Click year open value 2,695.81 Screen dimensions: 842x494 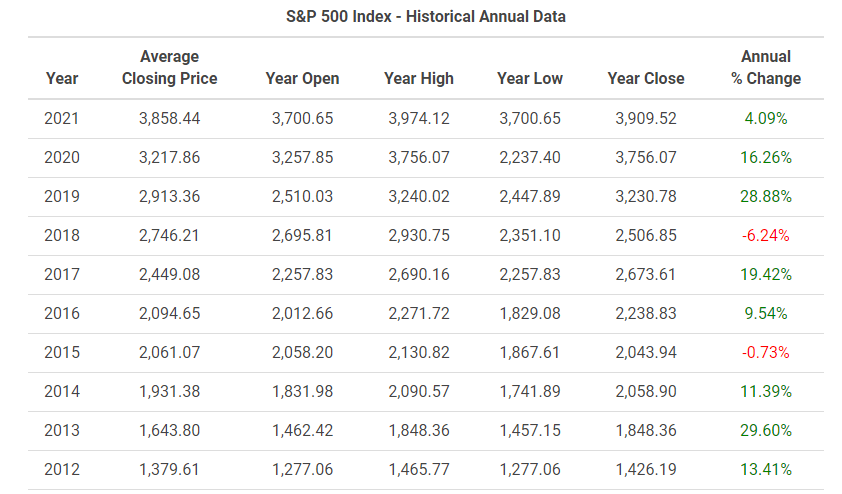302,235
